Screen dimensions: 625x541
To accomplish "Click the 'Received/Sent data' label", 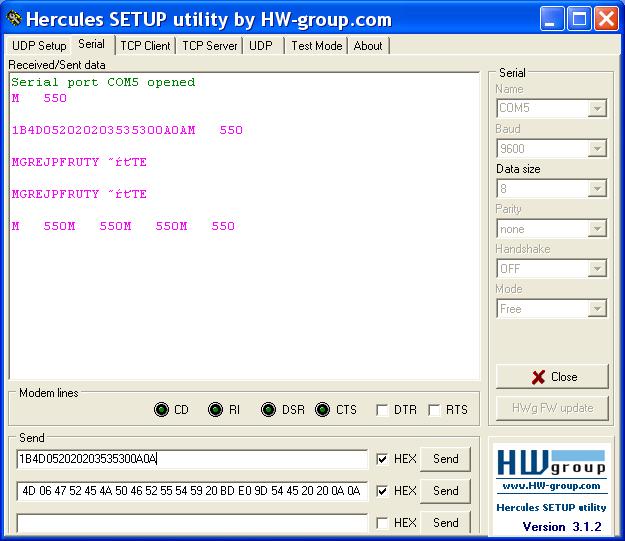I will 57,65.
